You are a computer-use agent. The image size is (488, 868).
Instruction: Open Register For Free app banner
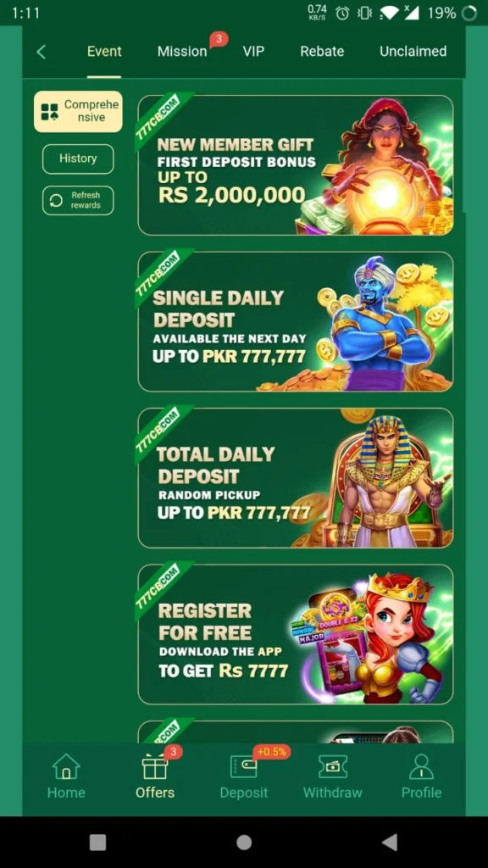pos(296,634)
